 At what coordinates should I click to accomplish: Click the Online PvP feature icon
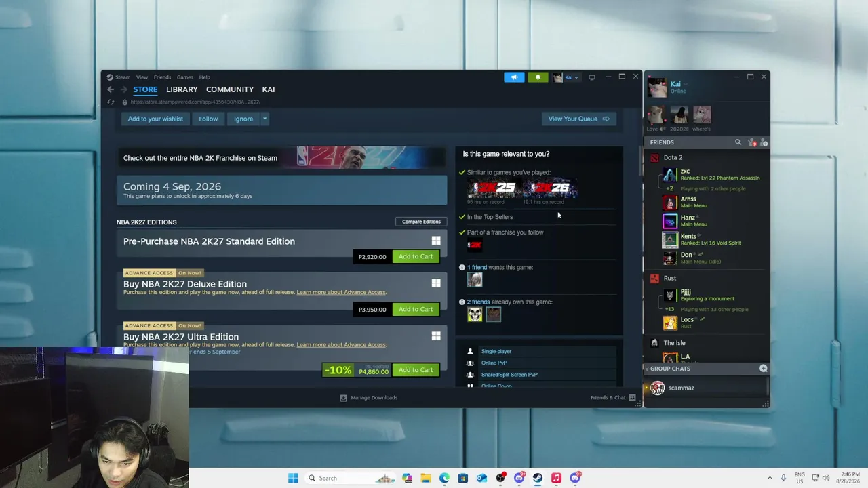pyautogui.click(x=470, y=363)
